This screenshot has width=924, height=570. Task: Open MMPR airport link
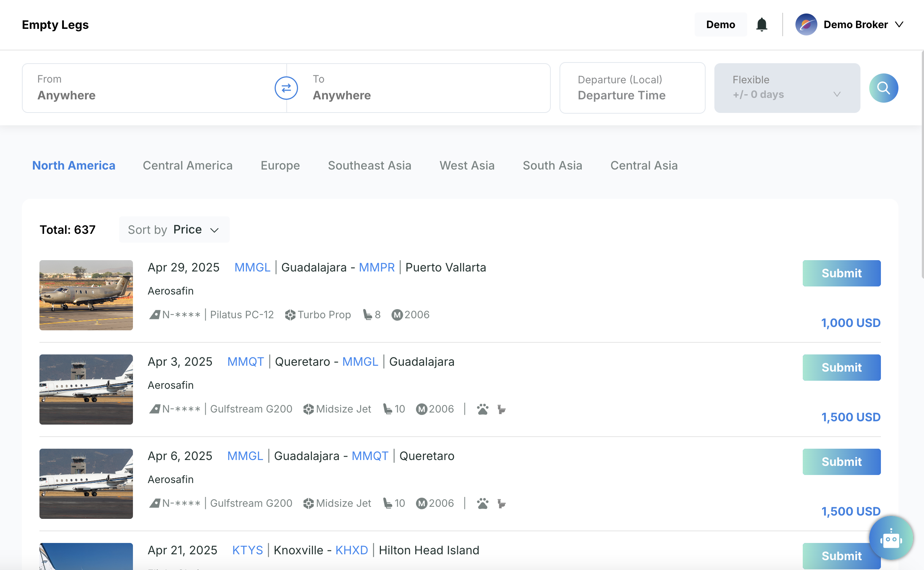click(x=377, y=267)
